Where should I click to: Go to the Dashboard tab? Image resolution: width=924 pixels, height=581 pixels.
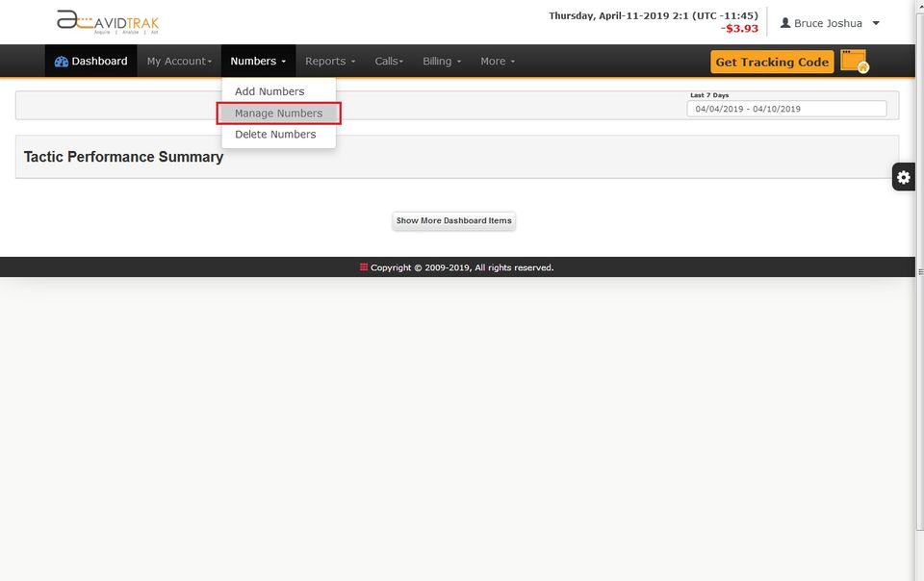tap(90, 62)
